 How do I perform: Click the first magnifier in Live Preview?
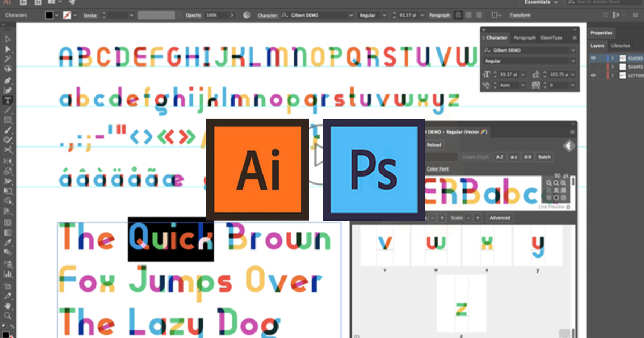click(550, 183)
